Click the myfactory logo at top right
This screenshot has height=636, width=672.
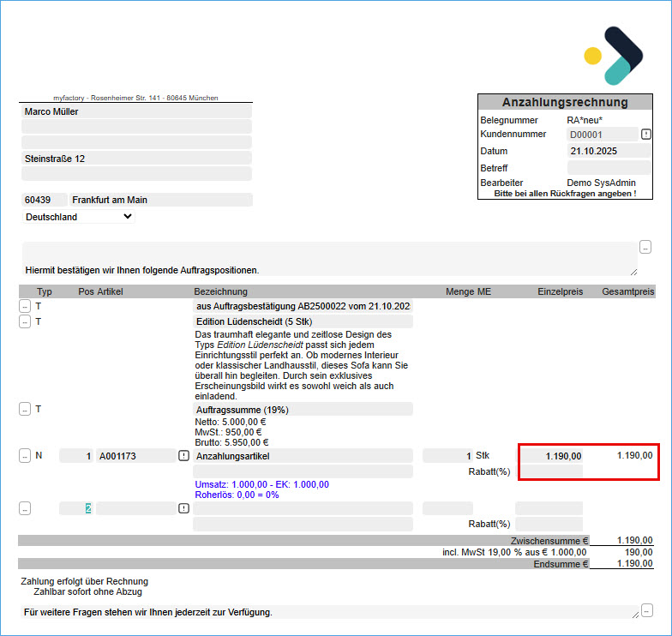click(x=612, y=56)
